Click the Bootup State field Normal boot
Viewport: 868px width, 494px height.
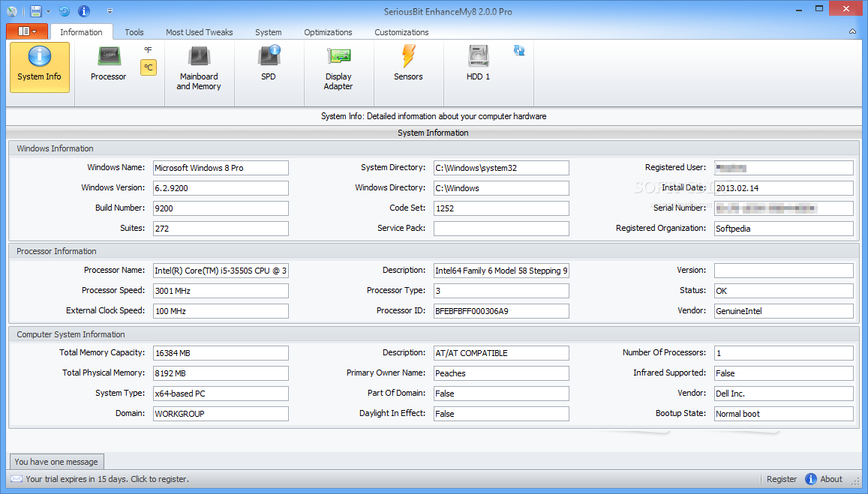[x=784, y=414]
